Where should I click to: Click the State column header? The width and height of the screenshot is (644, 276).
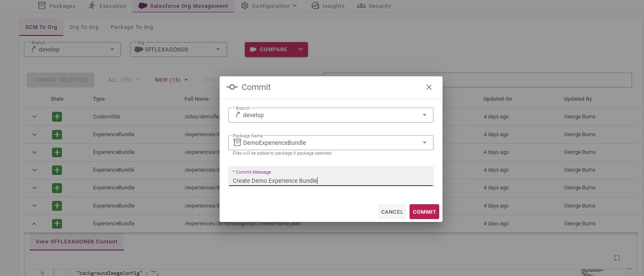coord(57,99)
